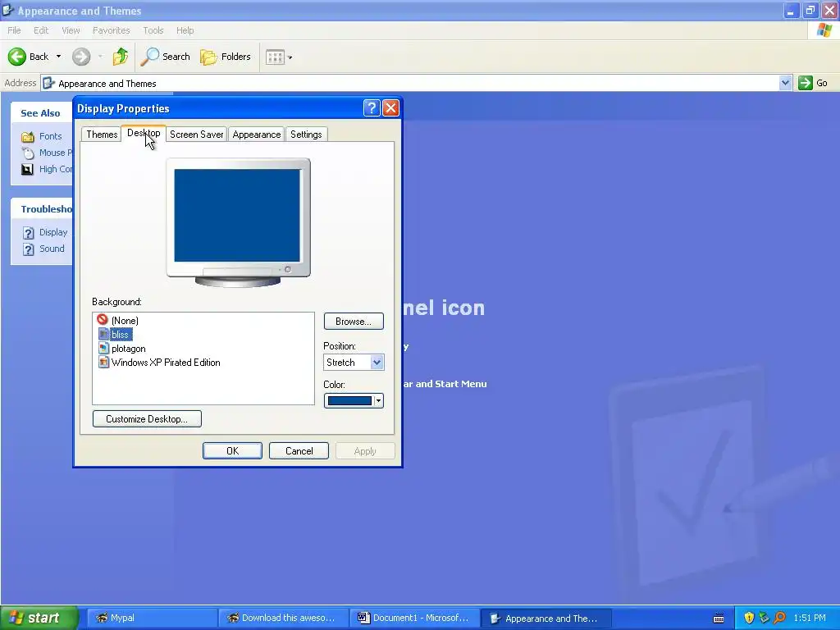Expand the Views dropdown arrow
This screenshot has width=840, height=630.
click(x=290, y=57)
